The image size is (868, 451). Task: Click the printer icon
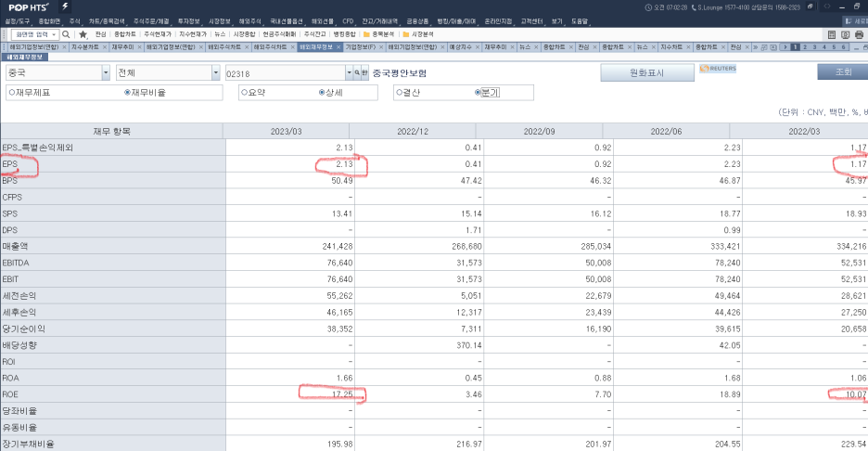[x=859, y=34]
